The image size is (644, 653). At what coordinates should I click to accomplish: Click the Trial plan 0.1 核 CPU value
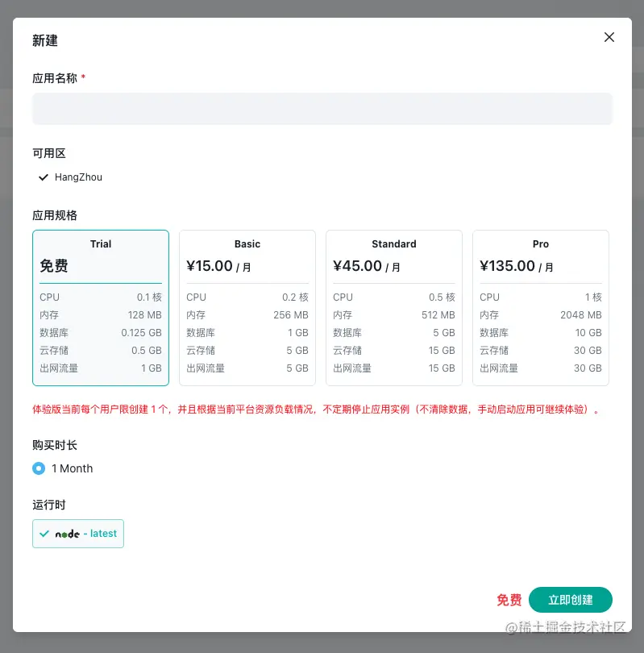tap(149, 297)
